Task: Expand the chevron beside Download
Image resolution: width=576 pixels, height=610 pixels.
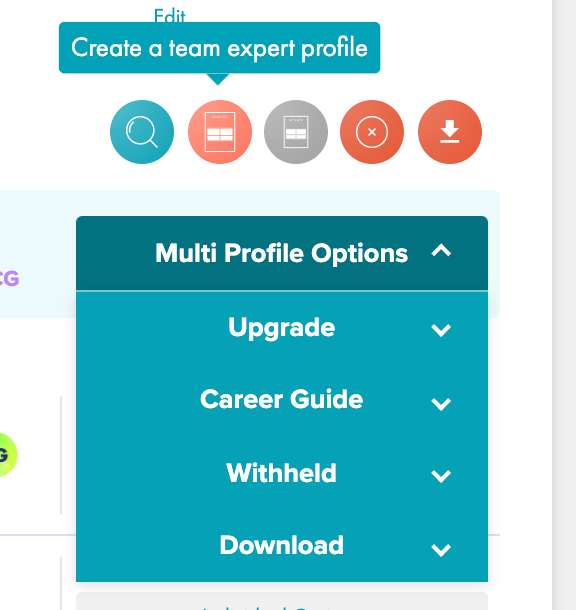Action: tap(441, 550)
